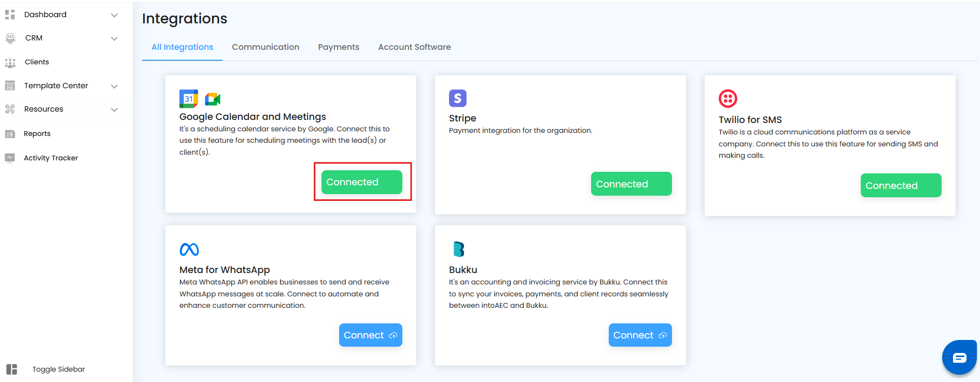Click the Twilio logo icon

[x=727, y=98]
